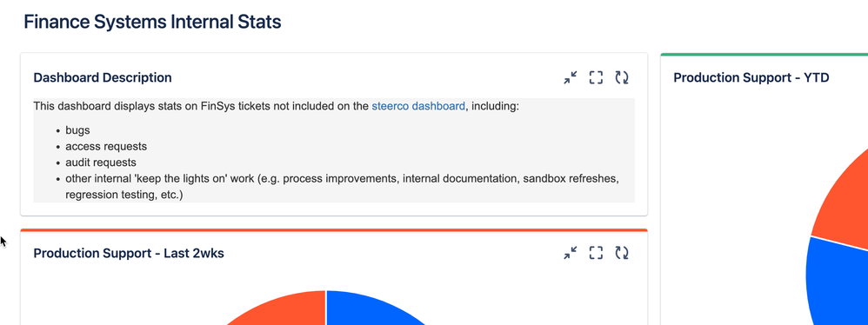Click the 'bugs' bullet item
Viewport: 868px width, 325px height.
point(77,131)
